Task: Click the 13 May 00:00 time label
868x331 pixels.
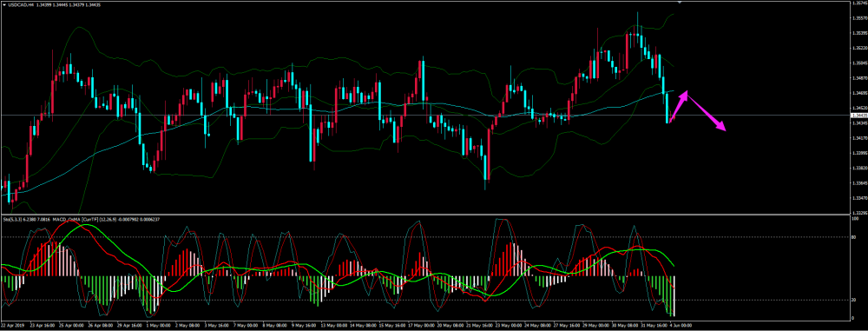Action: tap(334, 326)
